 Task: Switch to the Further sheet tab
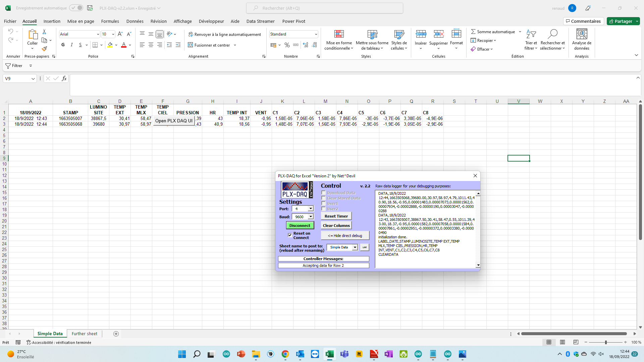85,334
